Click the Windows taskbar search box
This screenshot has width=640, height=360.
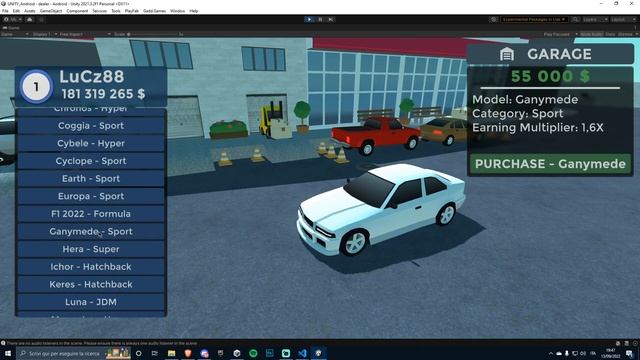[x=73, y=353]
